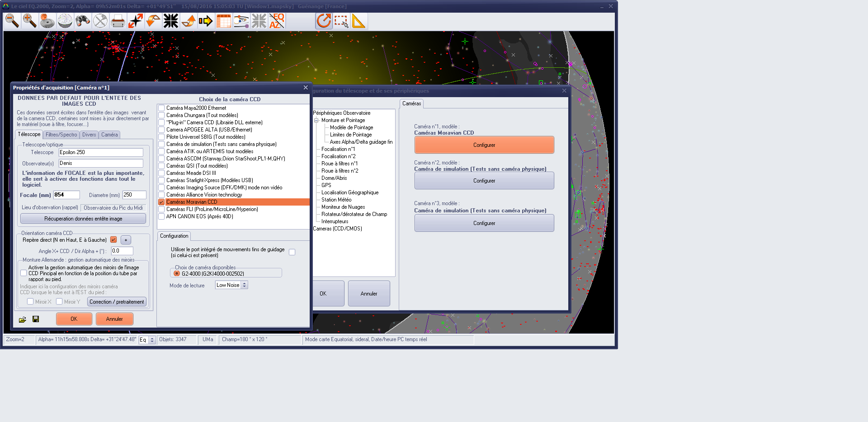868x422 pixels.
Task: Click the printer icon in toolbar
Action: [x=118, y=21]
